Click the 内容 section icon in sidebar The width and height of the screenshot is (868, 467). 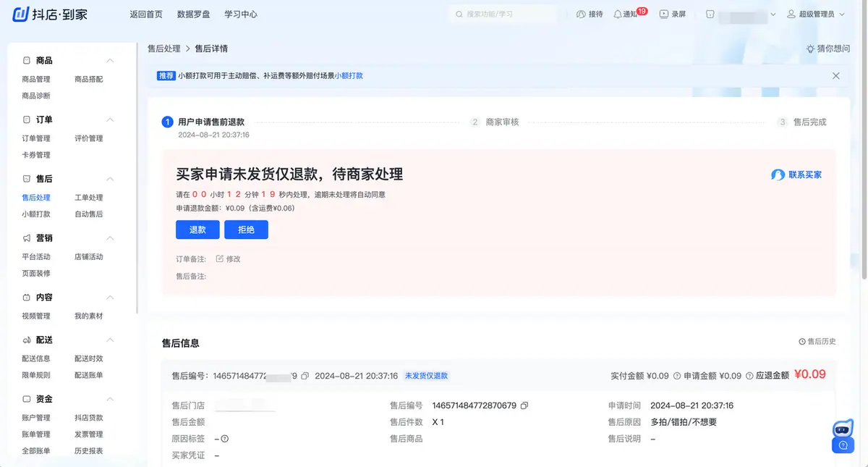click(x=27, y=298)
